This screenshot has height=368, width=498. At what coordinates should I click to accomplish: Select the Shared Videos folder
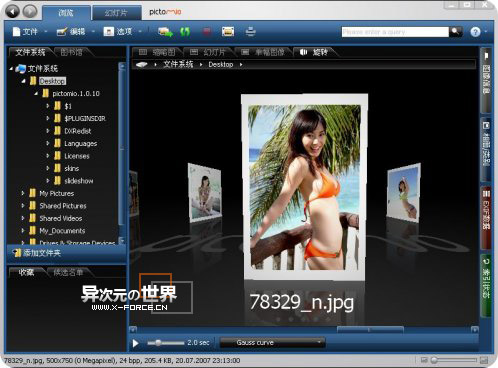point(61,218)
